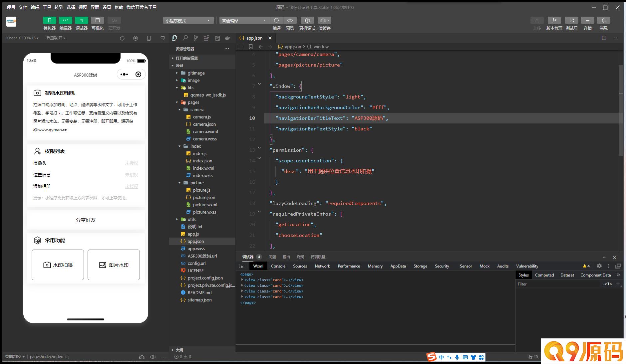Click 未授权 link next to 位置信息

coord(132,175)
